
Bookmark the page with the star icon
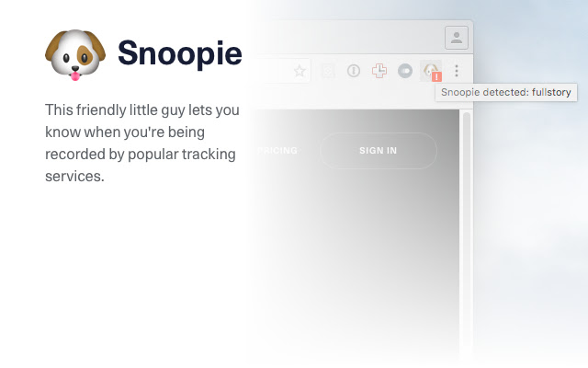tap(300, 71)
